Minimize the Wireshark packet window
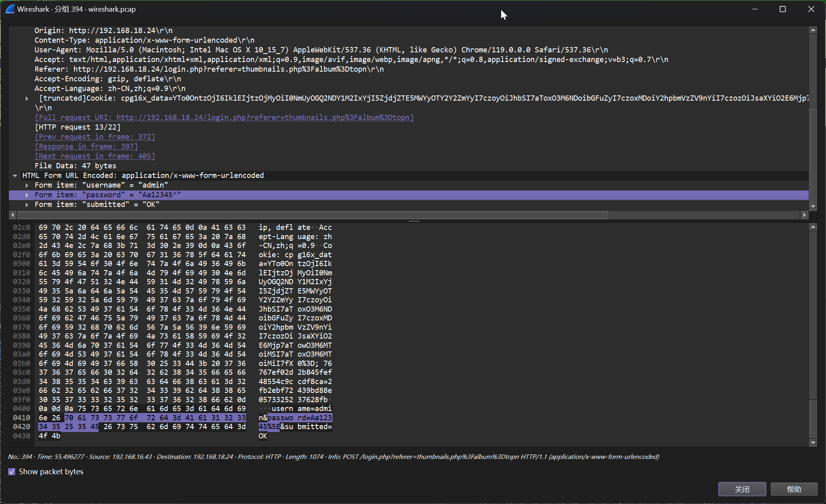Image resolution: width=826 pixels, height=504 pixels. point(755,9)
